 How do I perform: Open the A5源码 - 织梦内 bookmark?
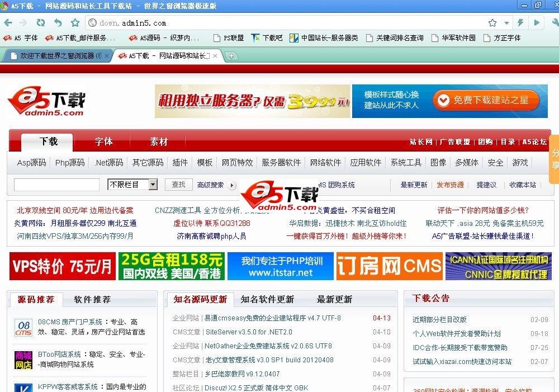coord(164,38)
